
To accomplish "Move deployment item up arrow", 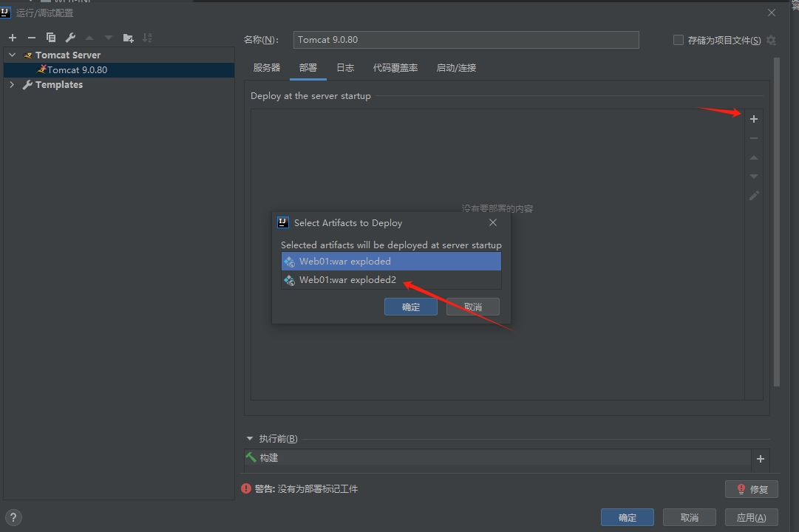I will [x=754, y=157].
